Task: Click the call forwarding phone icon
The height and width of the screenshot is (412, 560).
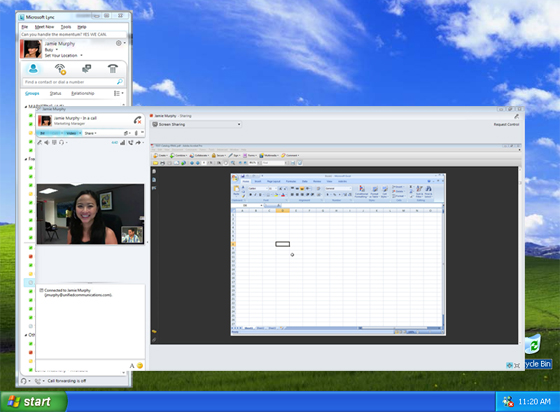Action: tap(38, 381)
